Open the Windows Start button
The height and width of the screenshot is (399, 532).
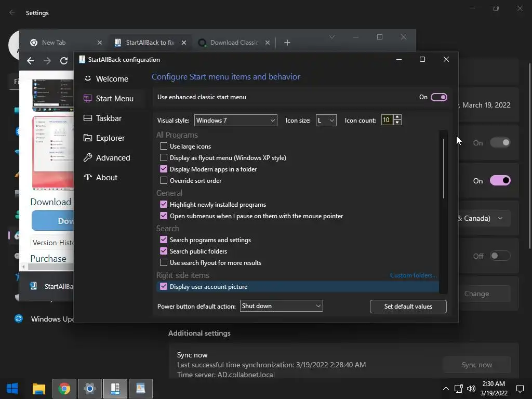[12, 389]
